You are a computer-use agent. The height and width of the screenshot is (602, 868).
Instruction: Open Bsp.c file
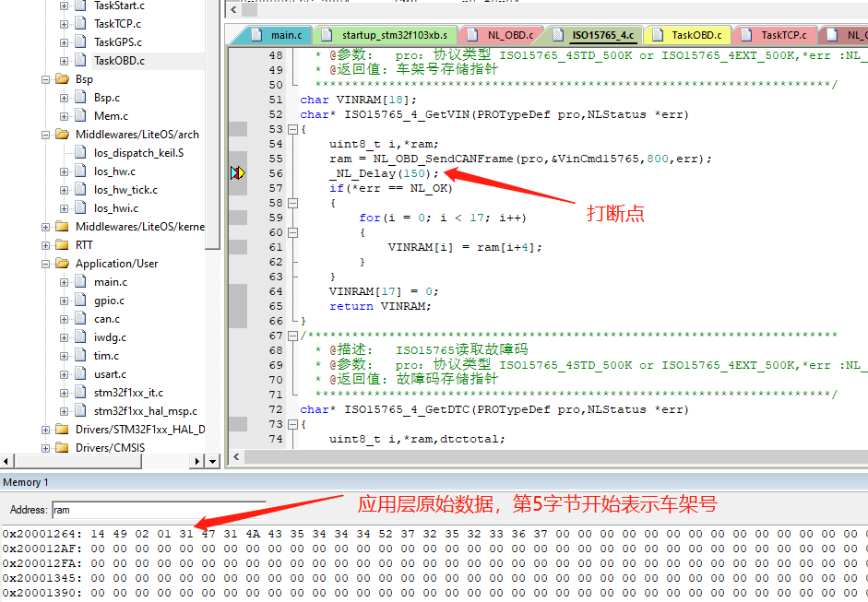pos(107,98)
